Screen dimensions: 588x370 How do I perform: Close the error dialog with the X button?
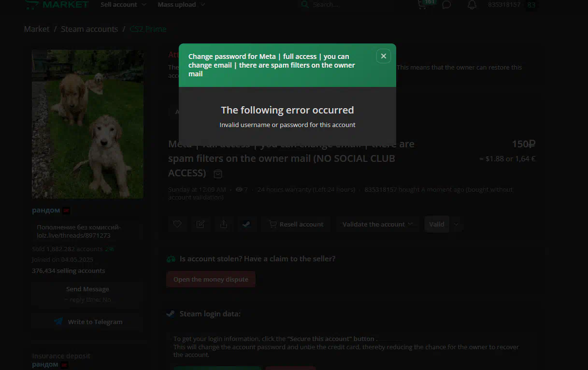click(383, 56)
